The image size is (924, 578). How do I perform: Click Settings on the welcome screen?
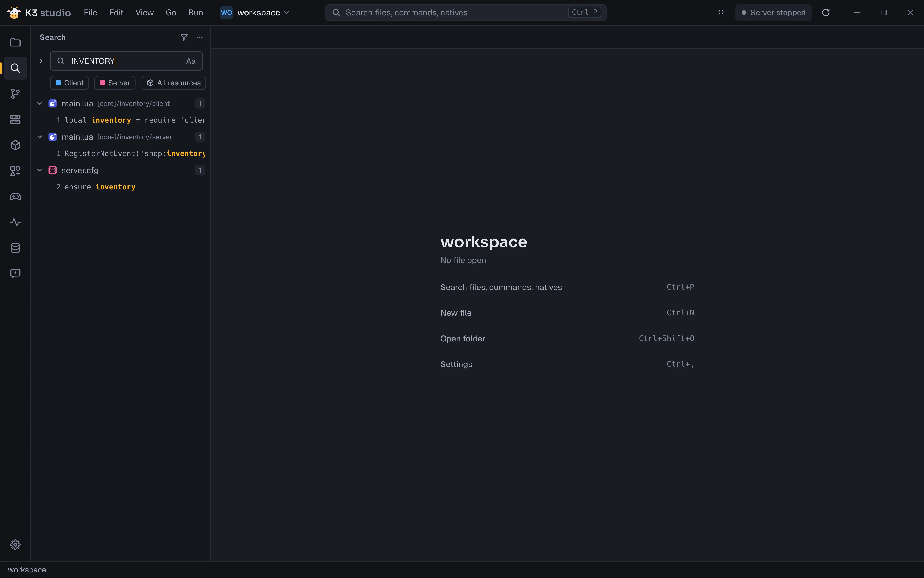click(567, 364)
